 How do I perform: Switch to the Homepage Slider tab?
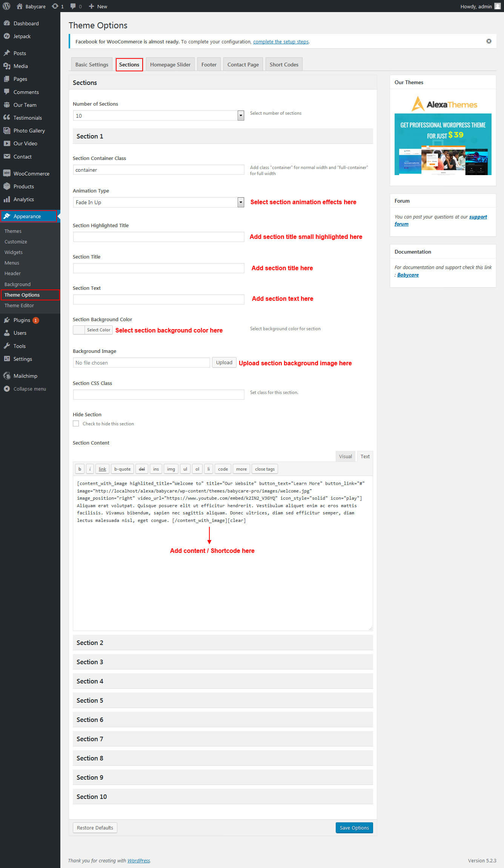170,64
